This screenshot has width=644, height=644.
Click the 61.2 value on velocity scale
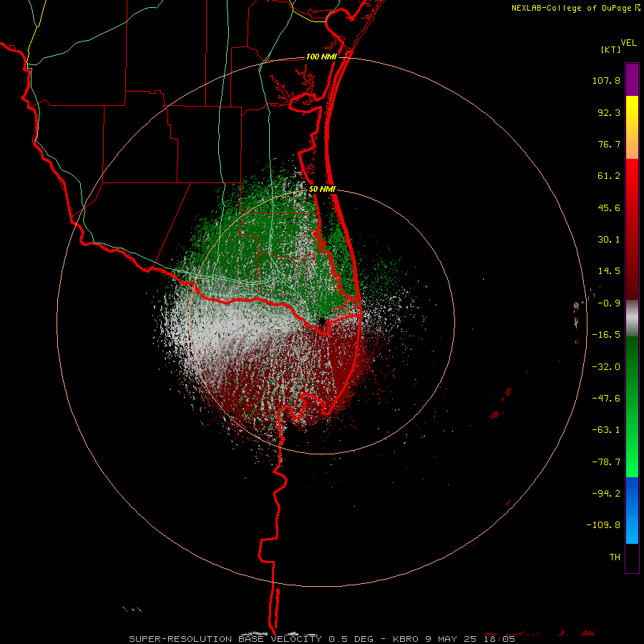pyautogui.click(x=609, y=176)
